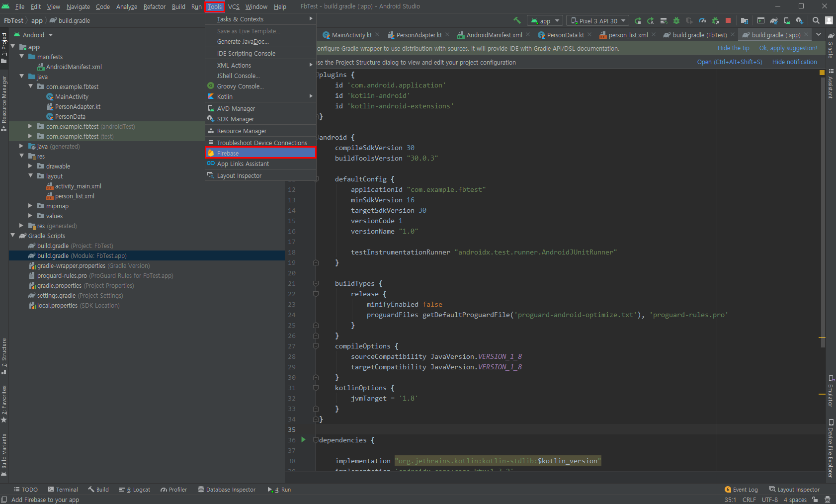Click the user account avatar icon
Screen dimensions: 836x504
[829, 20]
